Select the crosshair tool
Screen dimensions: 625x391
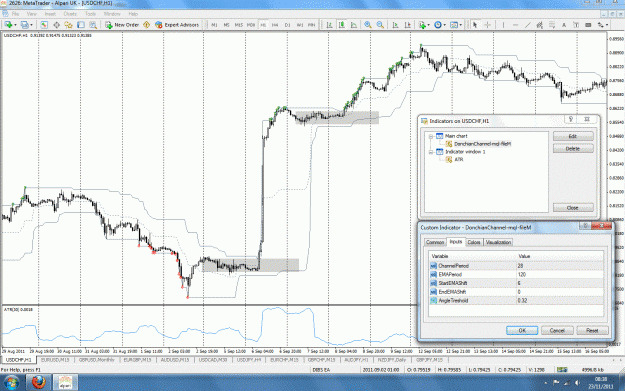point(487,25)
